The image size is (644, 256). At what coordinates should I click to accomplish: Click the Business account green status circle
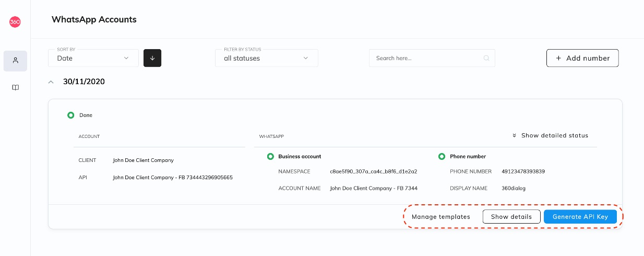point(270,156)
